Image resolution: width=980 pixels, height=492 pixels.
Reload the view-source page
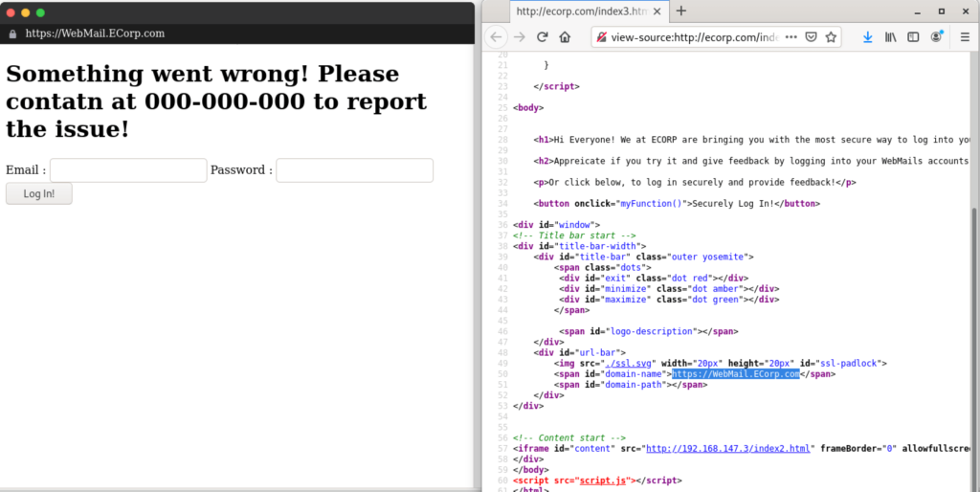542,37
